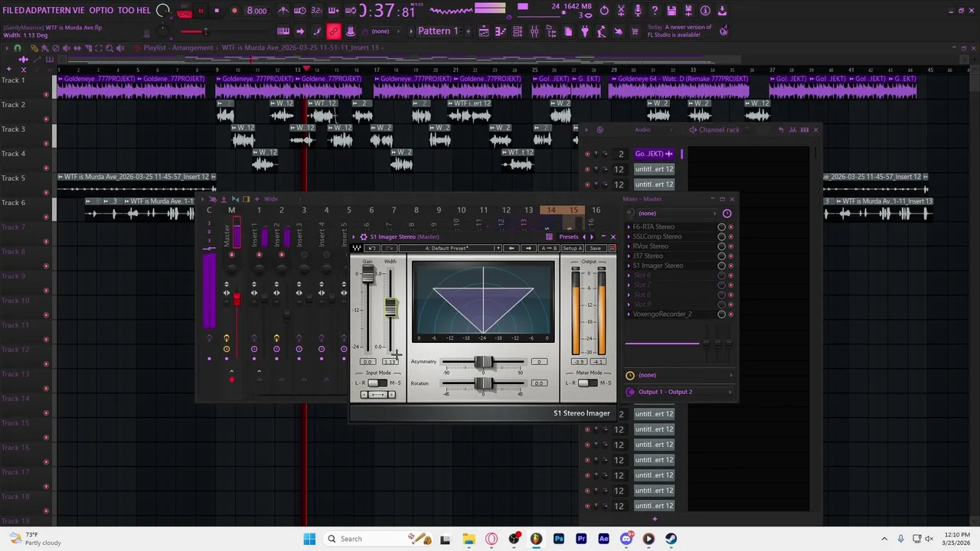Open the AD menu

point(30,11)
